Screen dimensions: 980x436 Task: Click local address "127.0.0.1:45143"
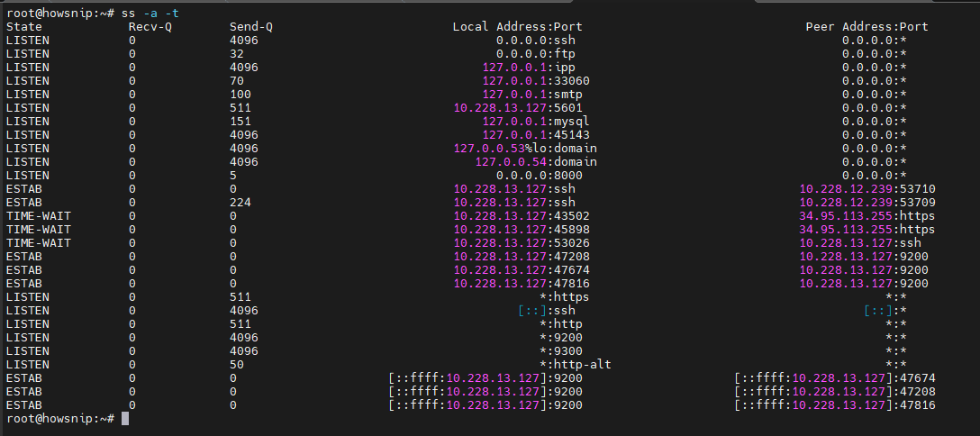point(536,135)
